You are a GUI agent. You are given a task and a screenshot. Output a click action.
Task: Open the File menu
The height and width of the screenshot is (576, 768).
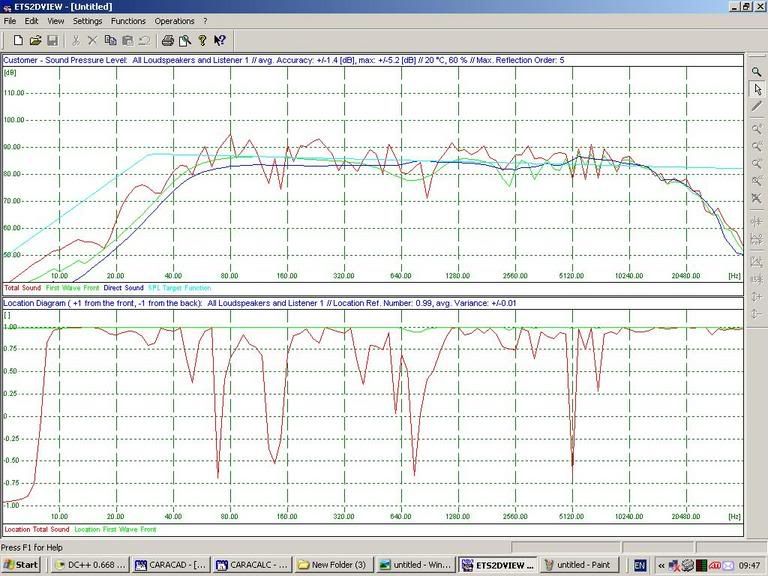[x=10, y=21]
